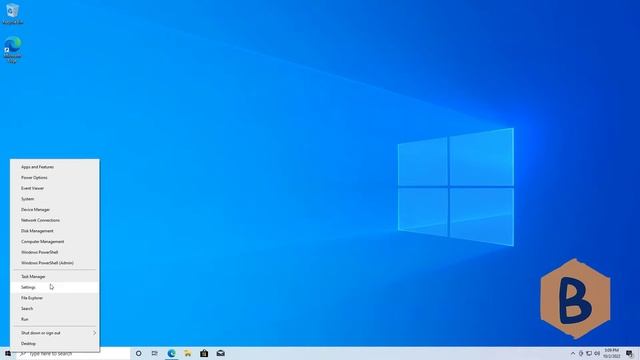Open Apps and Features from menu
The height and width of the screenshot is (360, 640).
click(x=55, y=167)
